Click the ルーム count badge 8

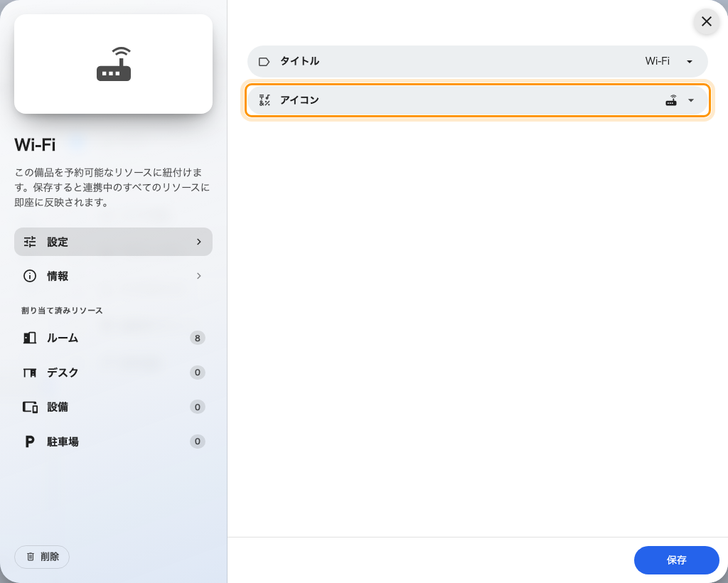(x=198, y=338)
